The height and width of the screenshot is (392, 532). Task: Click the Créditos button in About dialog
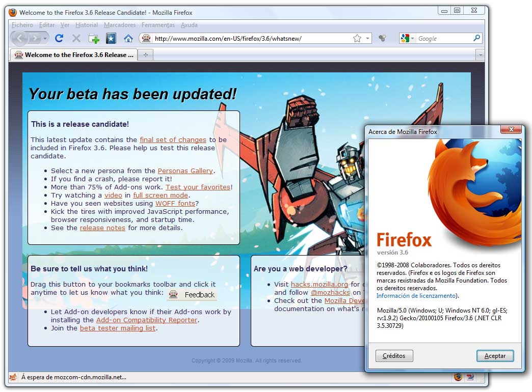coord(394,356)
